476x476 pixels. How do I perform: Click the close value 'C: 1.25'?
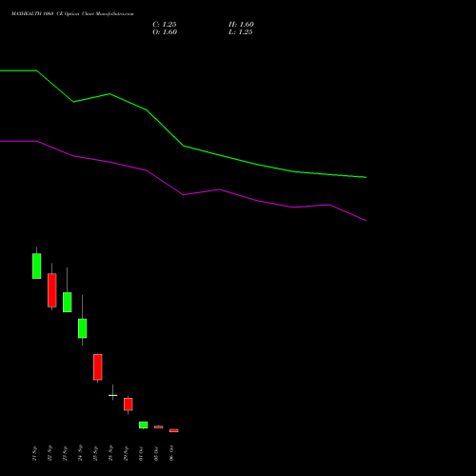165,25
